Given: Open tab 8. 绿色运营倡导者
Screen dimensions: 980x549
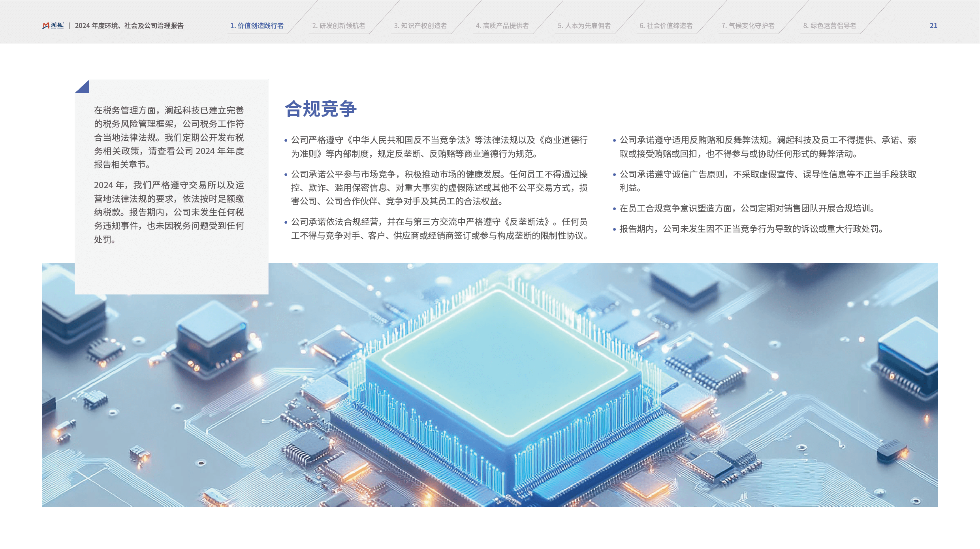Looking at the screenshot, I should 830,26.
